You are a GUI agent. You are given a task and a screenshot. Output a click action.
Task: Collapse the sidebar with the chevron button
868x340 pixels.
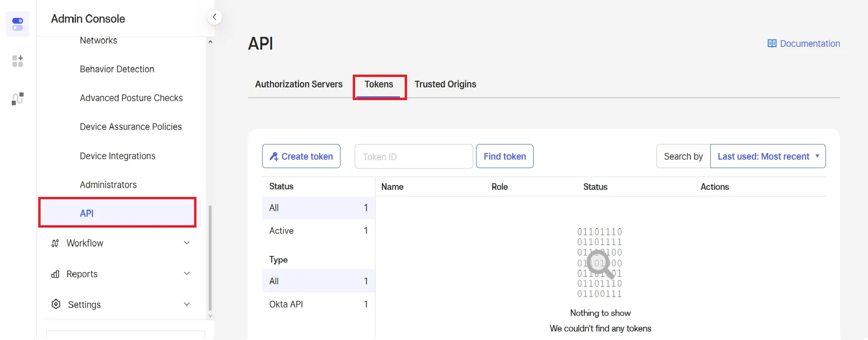214,17
